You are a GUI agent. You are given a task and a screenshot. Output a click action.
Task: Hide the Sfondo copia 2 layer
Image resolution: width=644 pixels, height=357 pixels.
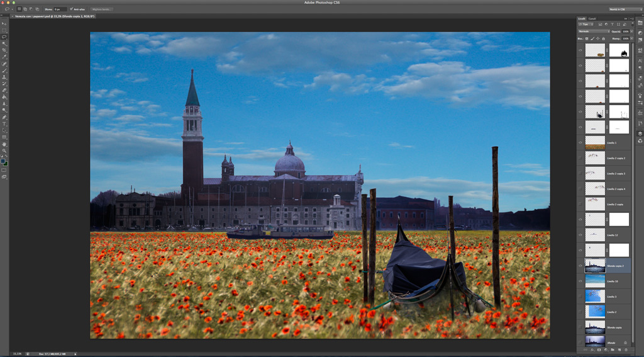point(580,266)
